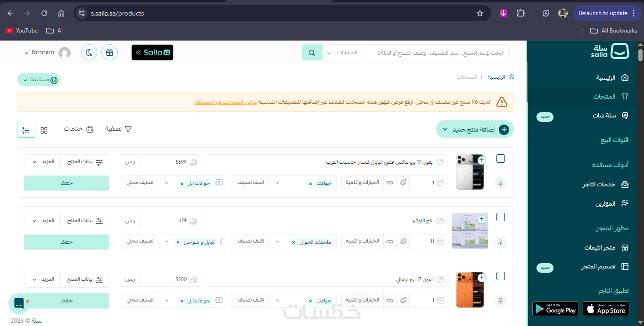Open the Ibrahim account menu
Viewport: 644px width, 326px height.
coord(47,52)
